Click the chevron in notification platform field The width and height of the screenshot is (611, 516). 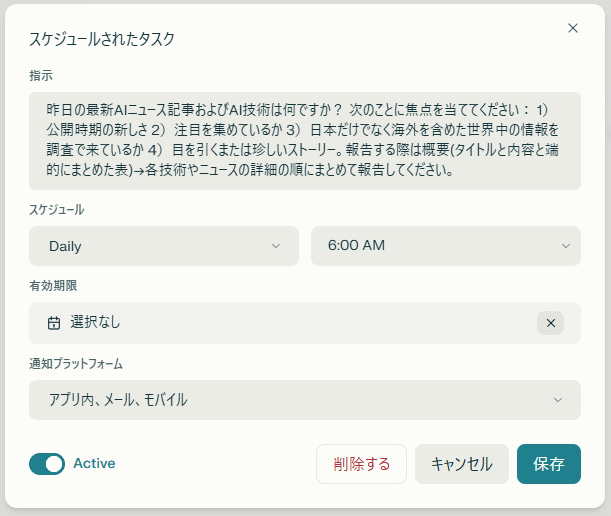click(558, 400)
